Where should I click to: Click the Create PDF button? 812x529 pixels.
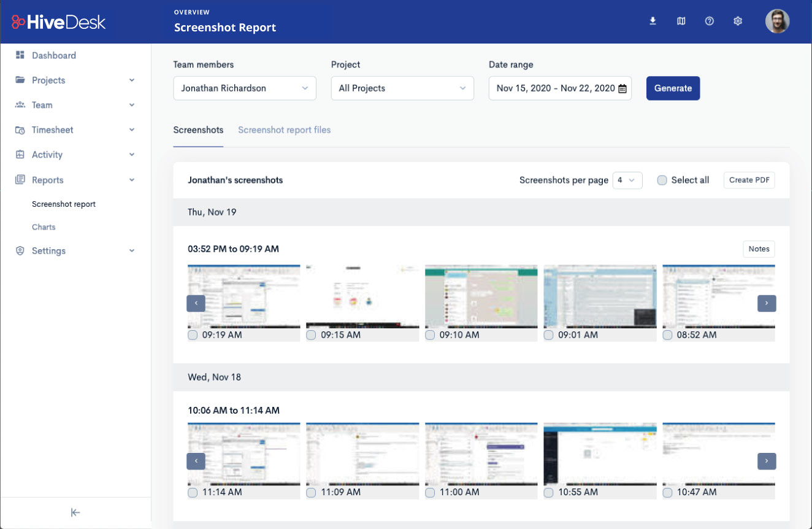pyautogui.click(x=749, y=180)
